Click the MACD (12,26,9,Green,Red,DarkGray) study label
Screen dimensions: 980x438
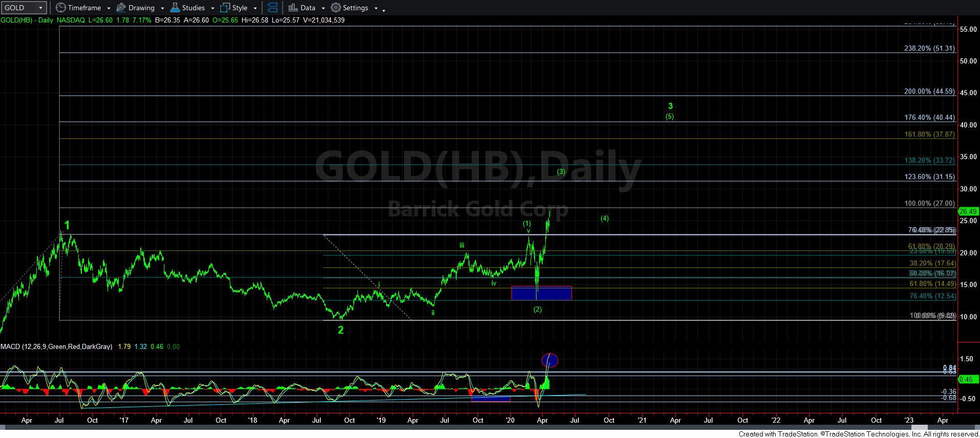(x=56, y=346)
